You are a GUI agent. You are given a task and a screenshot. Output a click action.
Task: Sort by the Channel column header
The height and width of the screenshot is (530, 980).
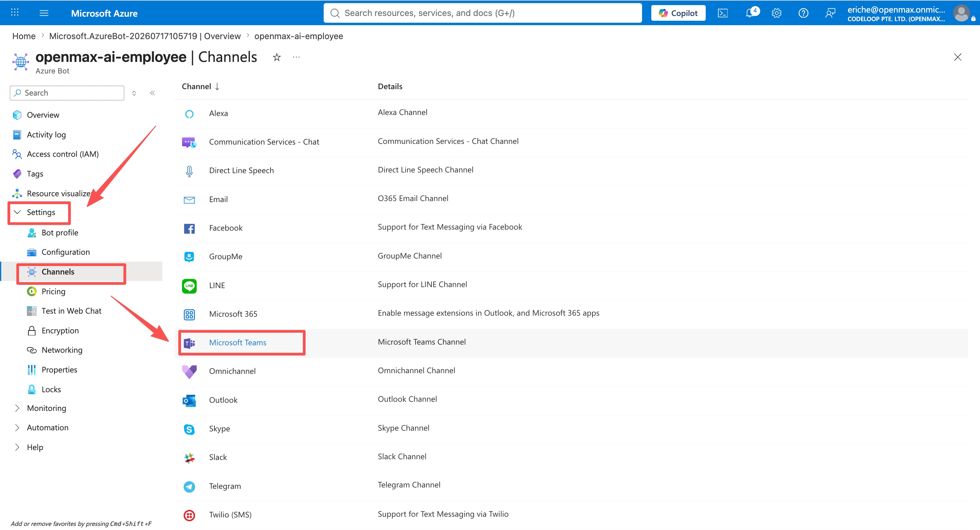click(200, 86)
